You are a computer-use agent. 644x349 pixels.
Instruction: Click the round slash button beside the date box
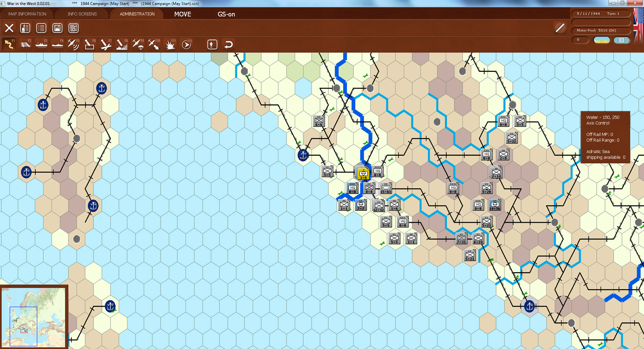click(x=560, y=28)
